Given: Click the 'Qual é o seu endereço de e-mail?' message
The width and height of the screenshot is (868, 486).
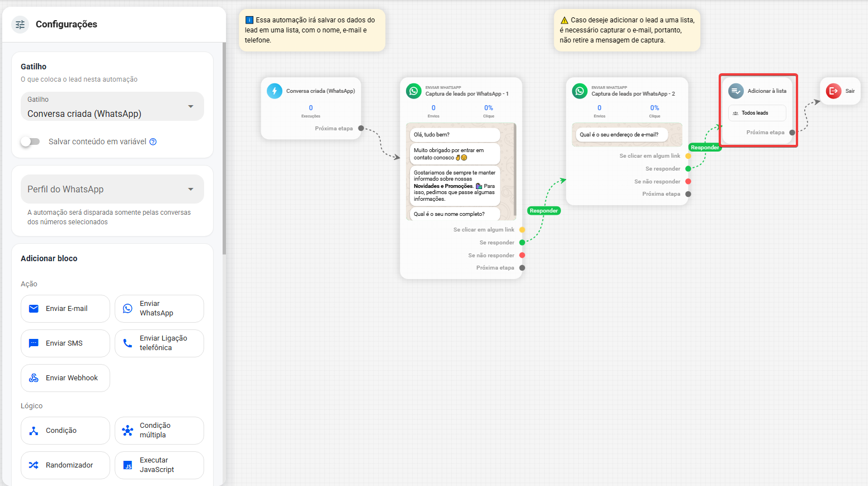Looking at the screenshot, I should pyautogui.click(x=622, y=135).
